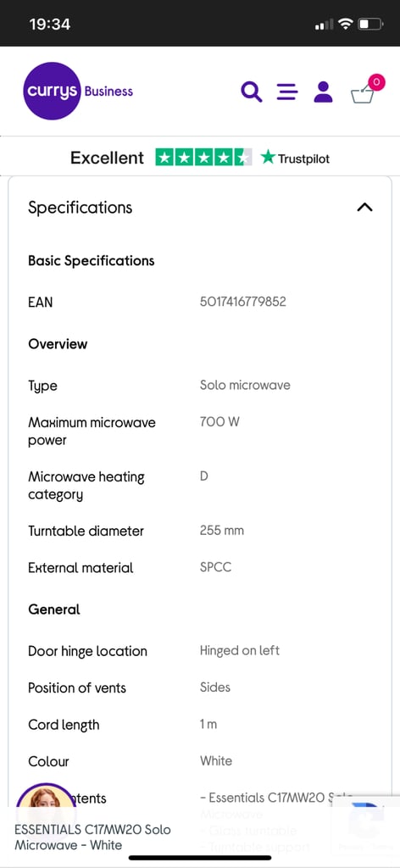Screen dimensions: 400x868
Task: Tap the Currys purple logo
Action: pyautogui.click(x=53, y=91)
